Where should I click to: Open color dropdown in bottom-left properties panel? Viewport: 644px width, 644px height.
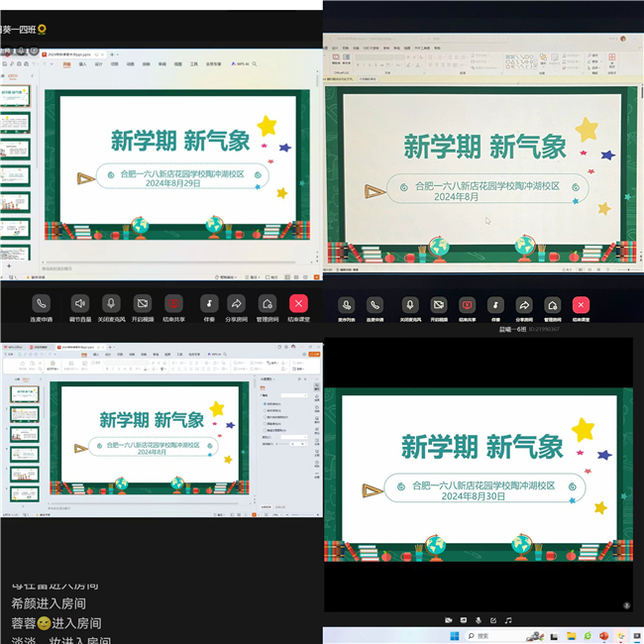click(293, 437)
